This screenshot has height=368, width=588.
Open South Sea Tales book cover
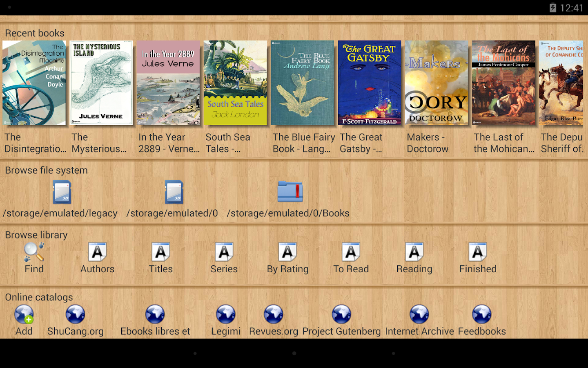click(235, 83)
